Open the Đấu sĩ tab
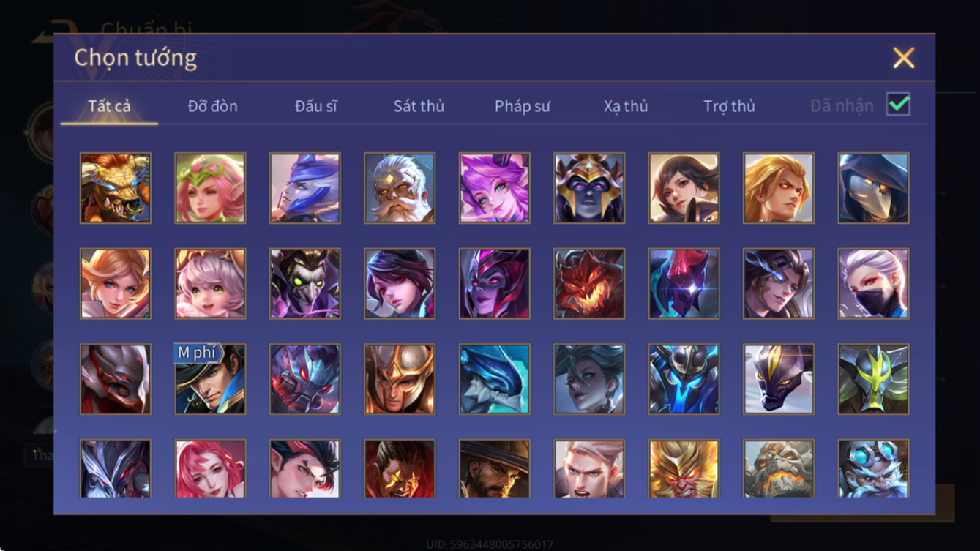 coord(315,106)
